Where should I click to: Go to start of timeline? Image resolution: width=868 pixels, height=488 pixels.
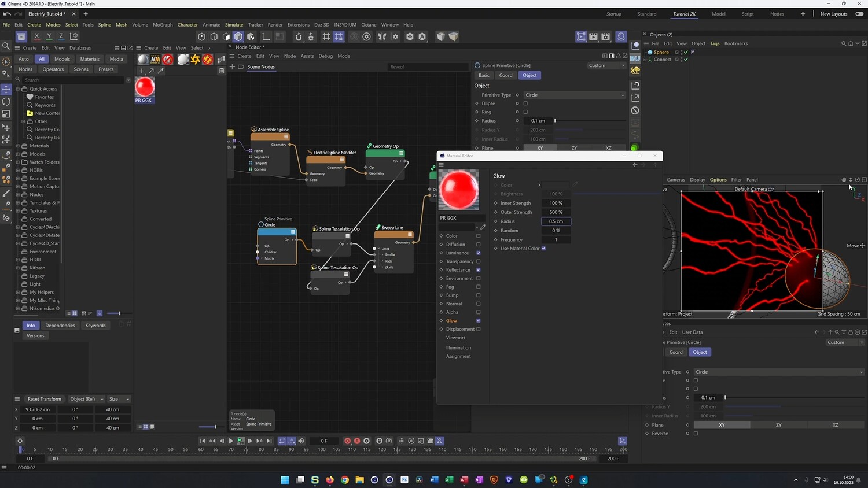(203, 441)
